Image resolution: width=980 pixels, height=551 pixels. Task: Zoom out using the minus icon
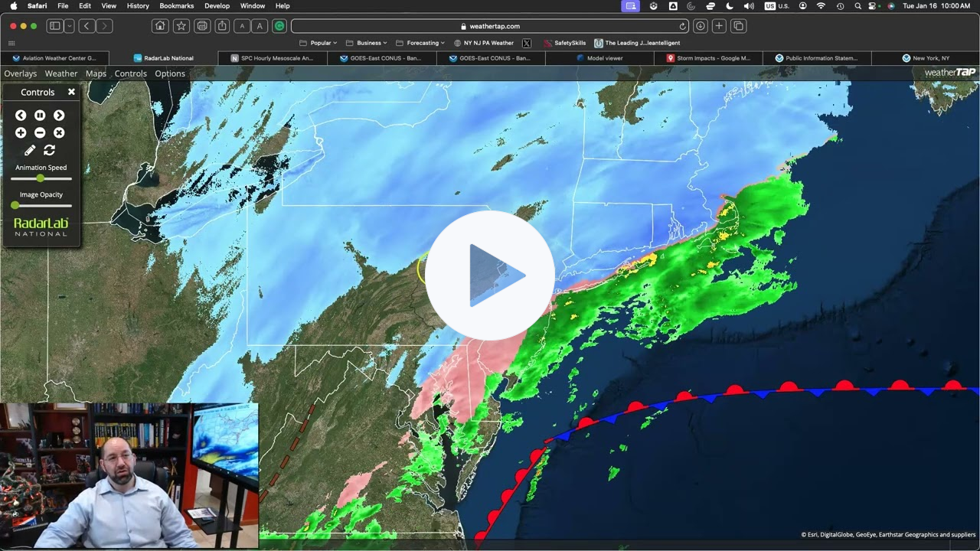39,132
